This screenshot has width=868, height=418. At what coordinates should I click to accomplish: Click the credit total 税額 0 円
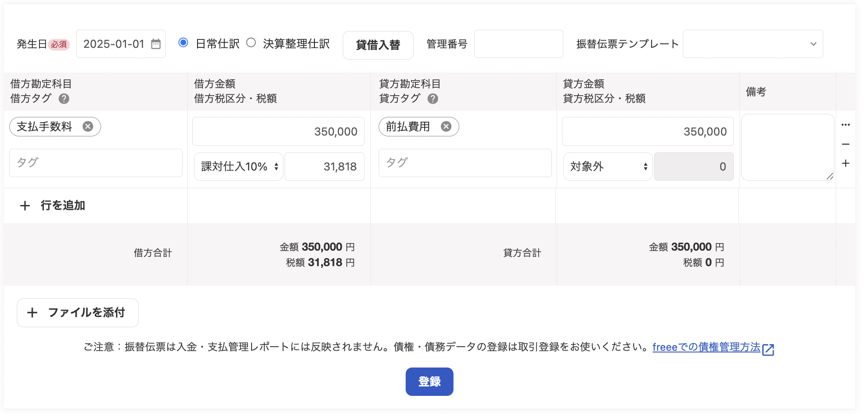(x=704, y=263)
